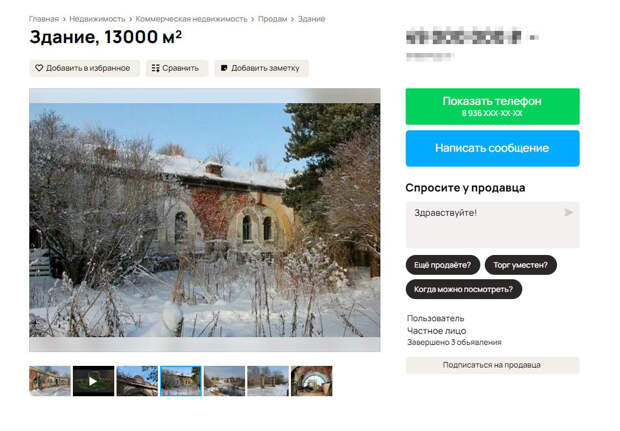Click the Подписаться на продавца button
The image size is (620, 431).
pyautogui.click(x=492, y=365)
